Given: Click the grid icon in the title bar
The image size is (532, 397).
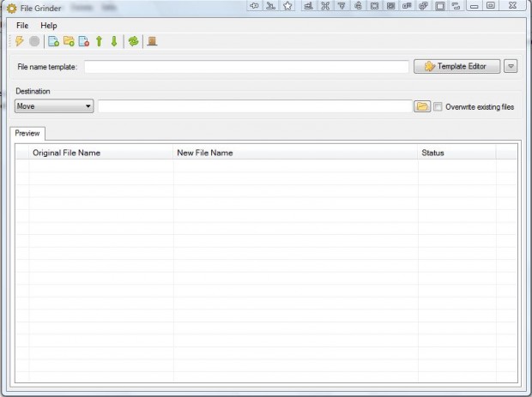Looking at the screenshot, I should (391, 6).
